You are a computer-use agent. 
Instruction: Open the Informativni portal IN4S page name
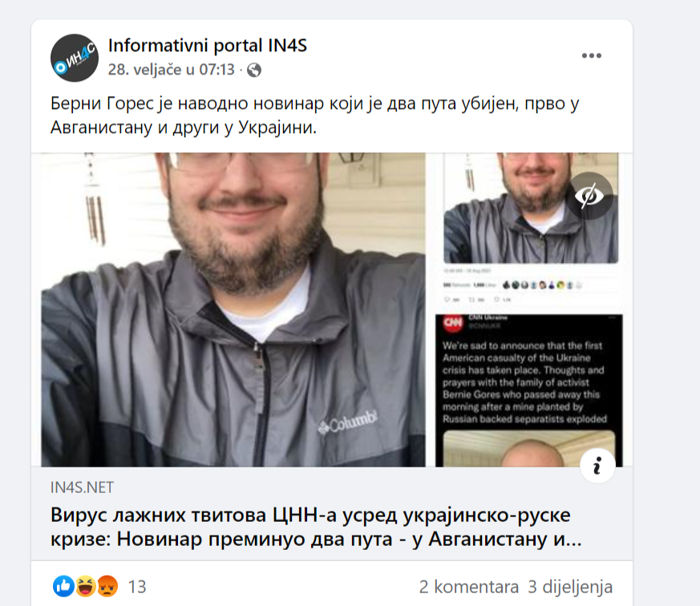tap(208, 46)
